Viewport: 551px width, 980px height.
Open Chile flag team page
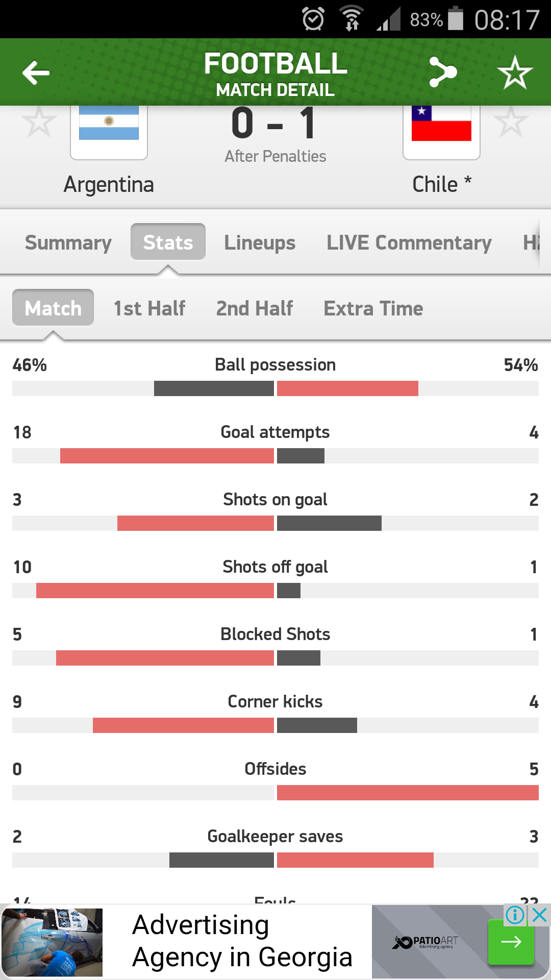click(441, 129)
